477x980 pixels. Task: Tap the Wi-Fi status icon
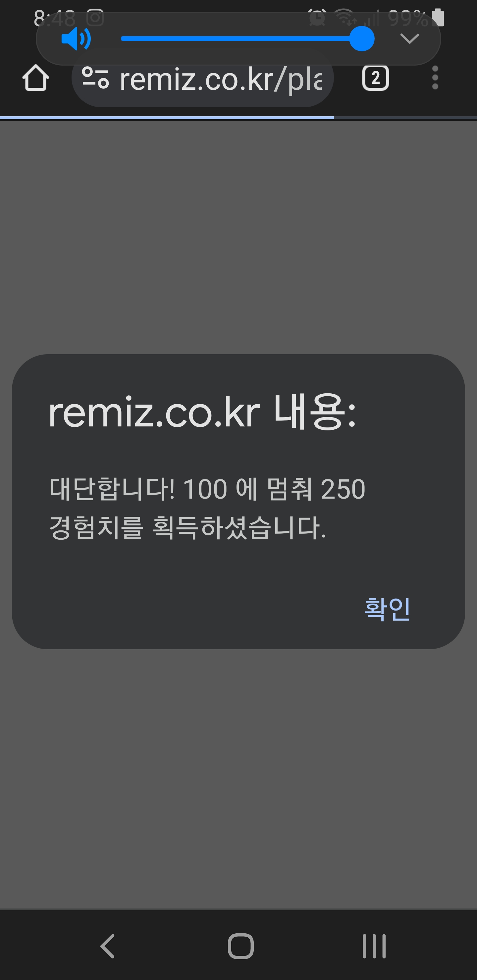pos(345,18)
